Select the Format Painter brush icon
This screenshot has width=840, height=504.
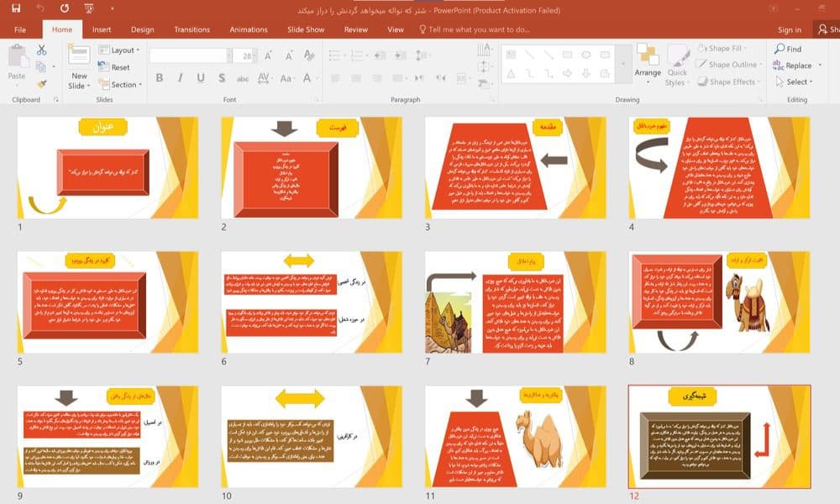click(x=41, y=84)
